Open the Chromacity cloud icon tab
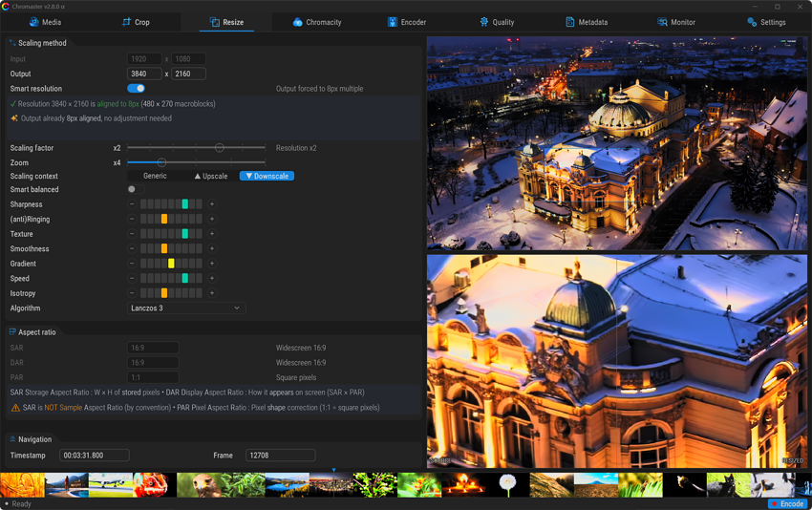Screen dimensions: 812x510 tap(297, 22)
